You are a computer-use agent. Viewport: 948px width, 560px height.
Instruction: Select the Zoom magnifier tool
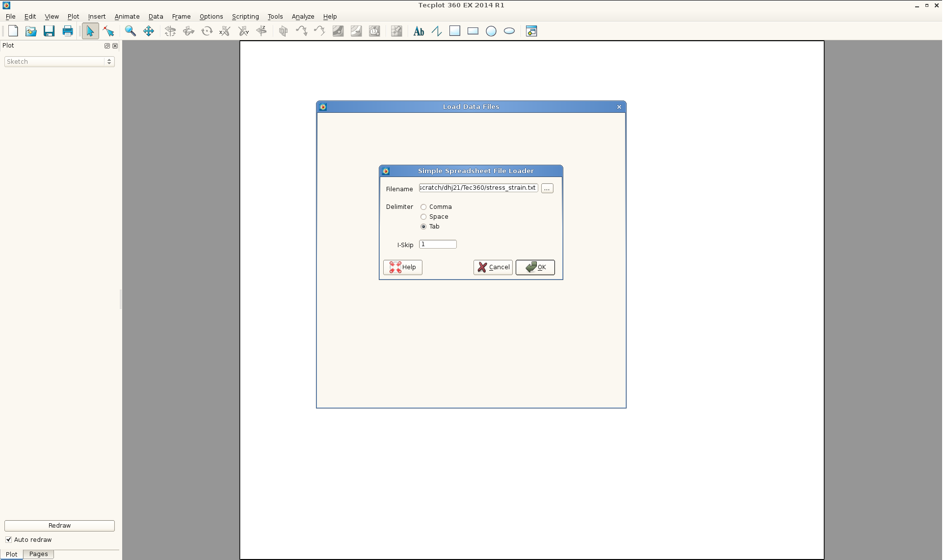pos(130,31)
